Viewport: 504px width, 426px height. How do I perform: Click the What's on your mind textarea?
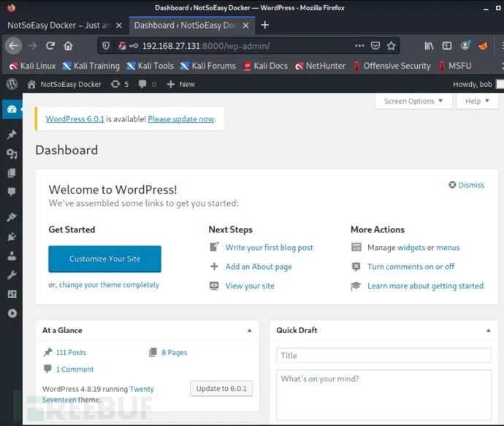coord(383,395)
